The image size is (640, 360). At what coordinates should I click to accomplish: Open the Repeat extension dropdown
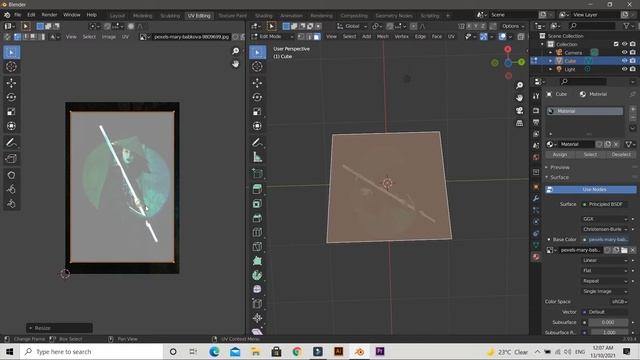point(604,281)
